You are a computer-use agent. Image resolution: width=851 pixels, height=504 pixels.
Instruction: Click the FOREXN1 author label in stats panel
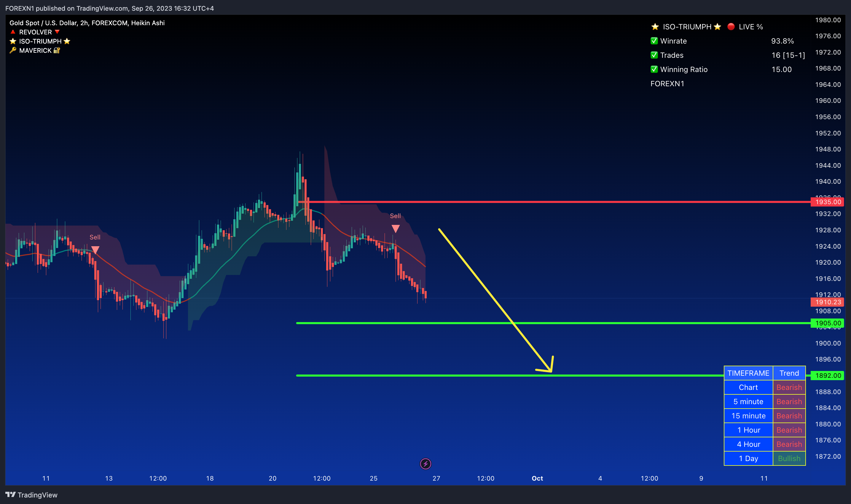coord(667,84)
